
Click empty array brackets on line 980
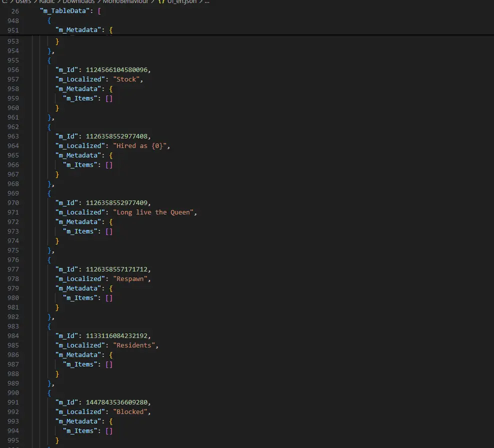point(109,297)
